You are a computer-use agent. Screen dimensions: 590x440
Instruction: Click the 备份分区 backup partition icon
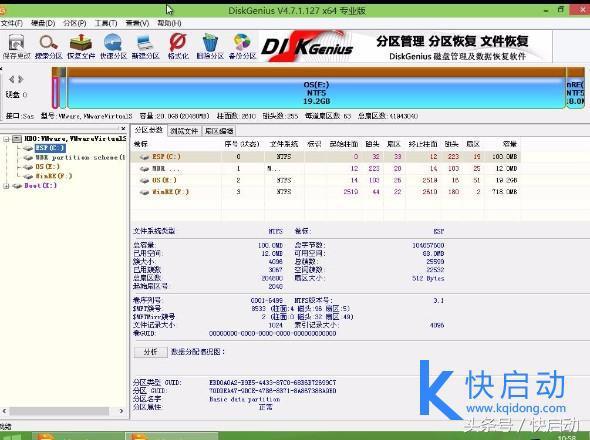pyautogui.click(x=242, y=46)
